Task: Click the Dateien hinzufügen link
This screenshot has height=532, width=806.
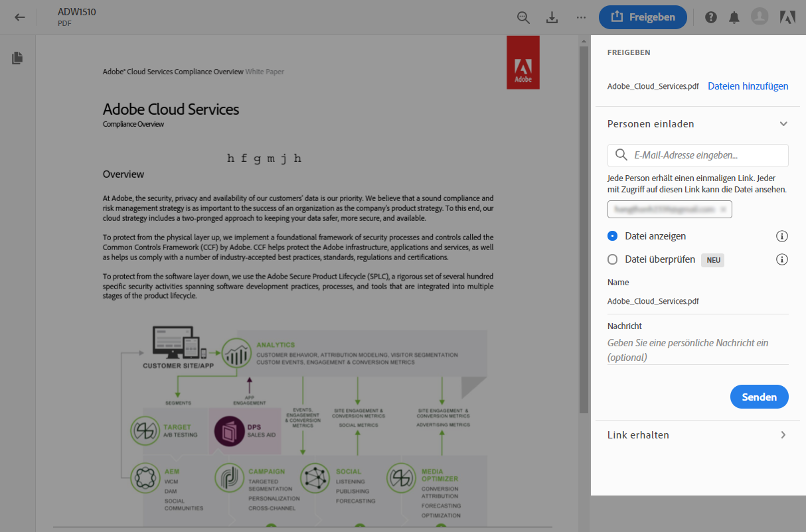Action: coord(748,86)
